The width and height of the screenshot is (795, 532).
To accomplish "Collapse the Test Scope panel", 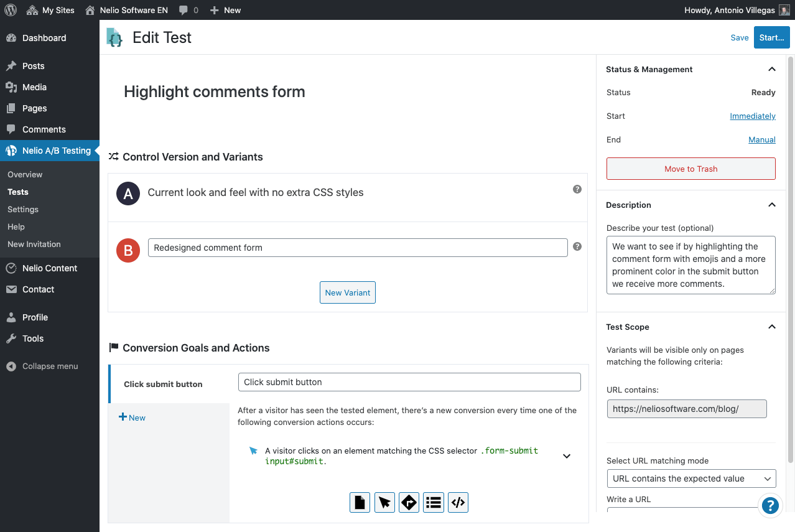I will click(x=772, y=327).
